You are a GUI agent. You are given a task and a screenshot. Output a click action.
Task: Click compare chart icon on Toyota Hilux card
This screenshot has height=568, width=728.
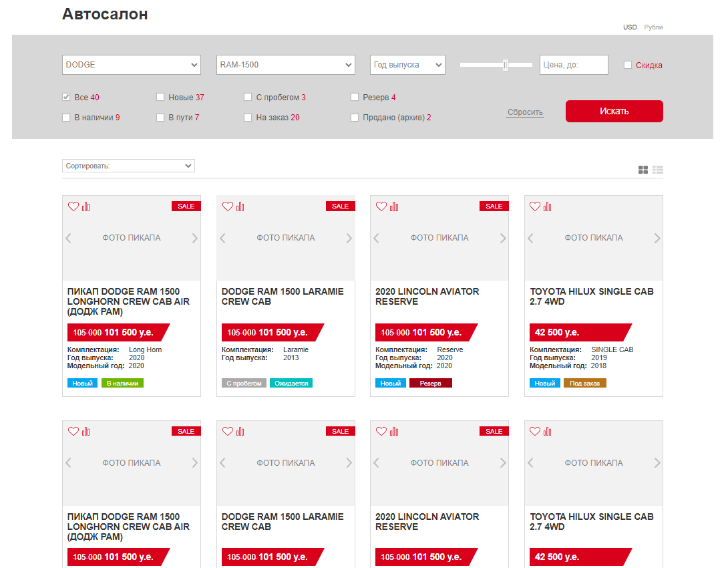pyautogui.click(x=548, y=206)
